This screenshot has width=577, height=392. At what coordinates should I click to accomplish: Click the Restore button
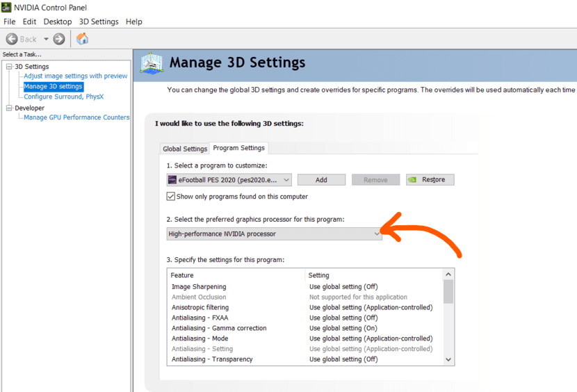[x=430, y=179]
